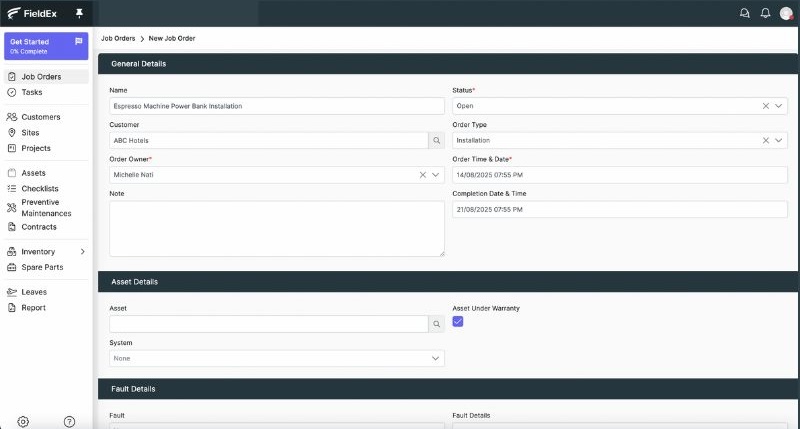Open settings gear at sidebar bottom

point(23,421)
